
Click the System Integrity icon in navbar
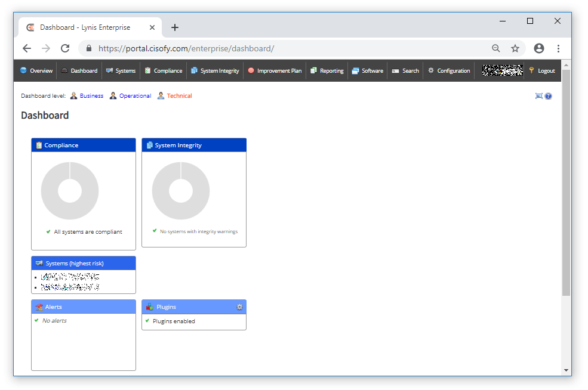coord(194,70)
